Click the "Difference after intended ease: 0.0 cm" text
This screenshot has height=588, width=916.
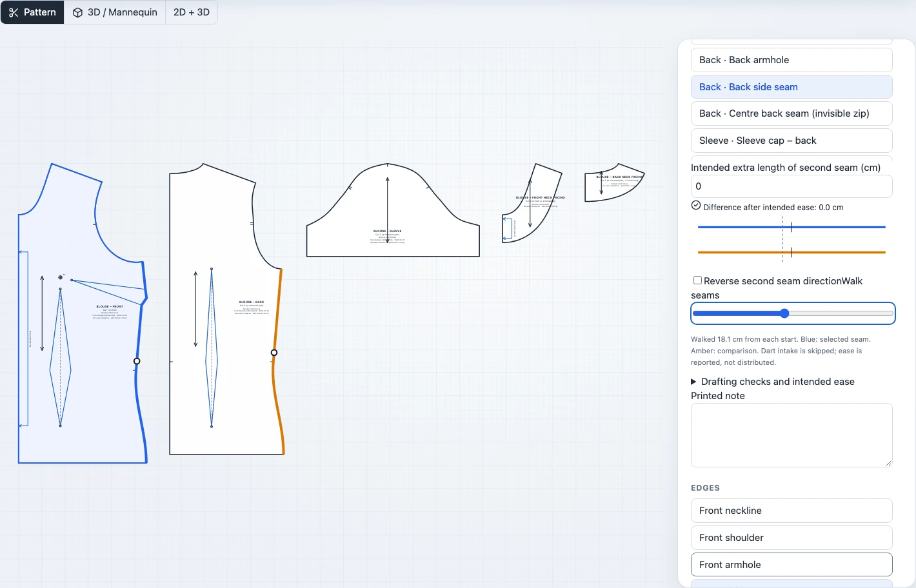point(773,208)
